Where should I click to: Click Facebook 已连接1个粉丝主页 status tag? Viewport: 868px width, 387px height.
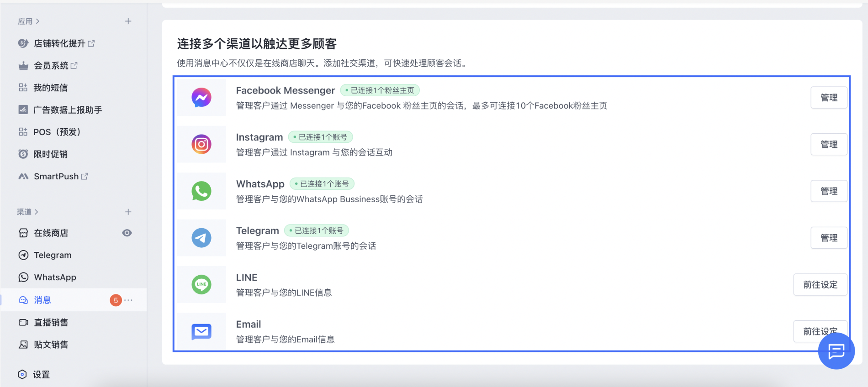point(380,90)
